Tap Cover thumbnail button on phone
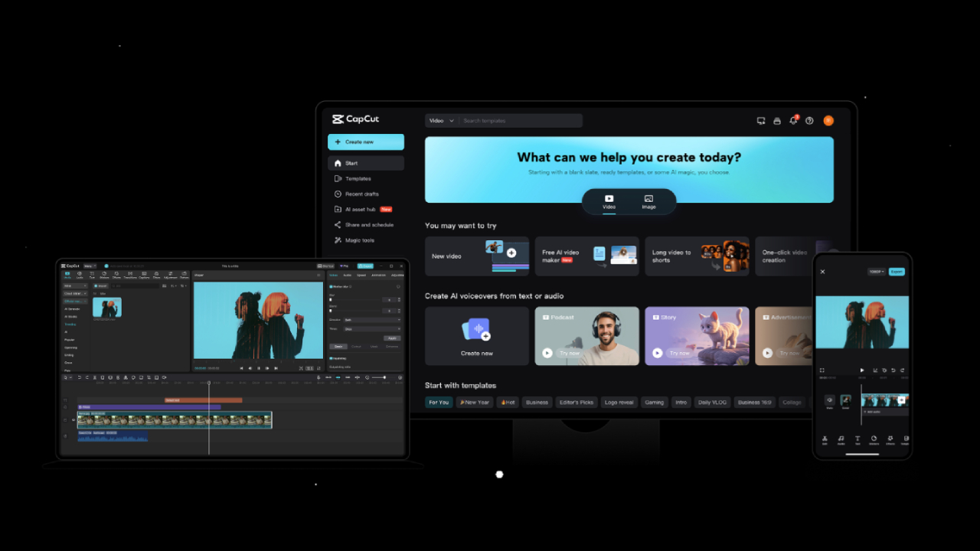This screenshot has width=980, height=551. (x=846, y=400)
